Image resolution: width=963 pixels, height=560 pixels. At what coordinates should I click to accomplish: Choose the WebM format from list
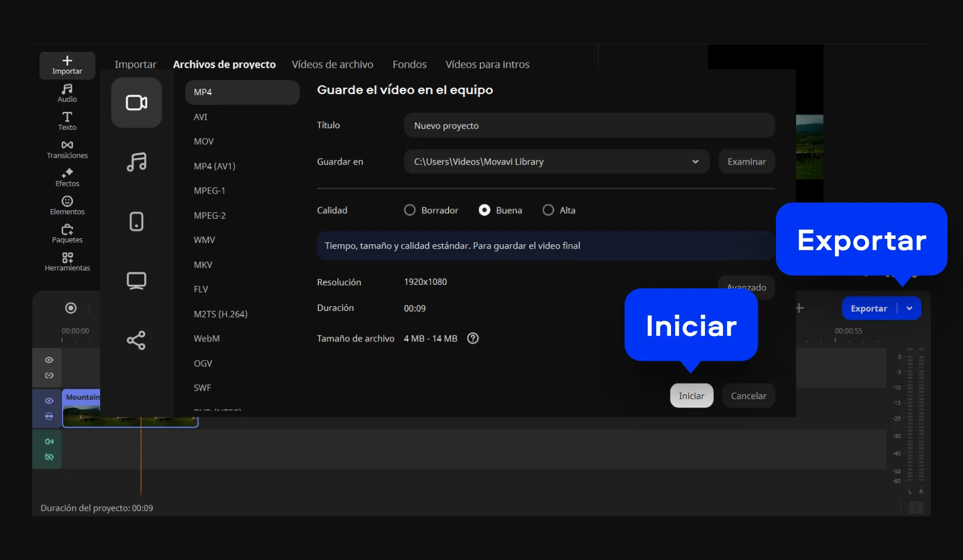tap(207, 338)
